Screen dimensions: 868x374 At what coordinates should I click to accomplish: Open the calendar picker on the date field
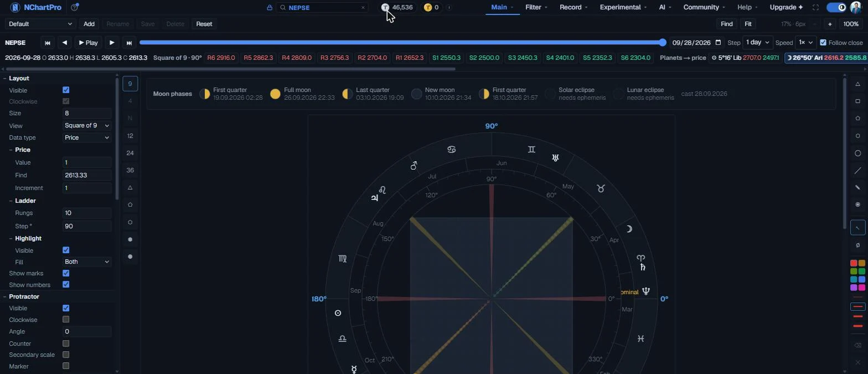[719, 43]
